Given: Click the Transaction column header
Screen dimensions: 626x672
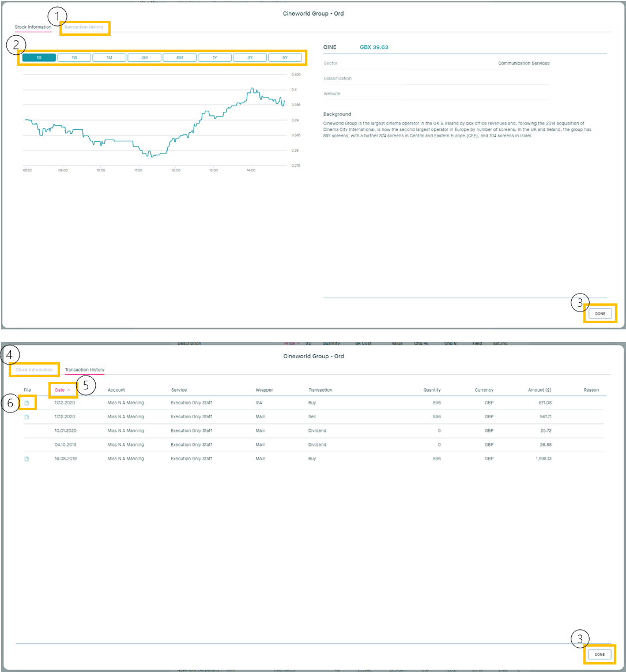Looking at the screenshot, I should 320,390.
